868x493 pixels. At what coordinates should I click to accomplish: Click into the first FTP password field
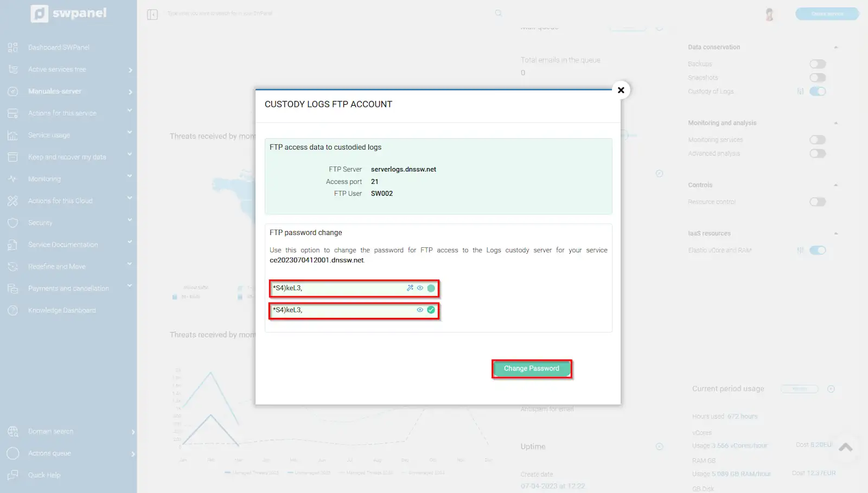(x=336, y=288)
